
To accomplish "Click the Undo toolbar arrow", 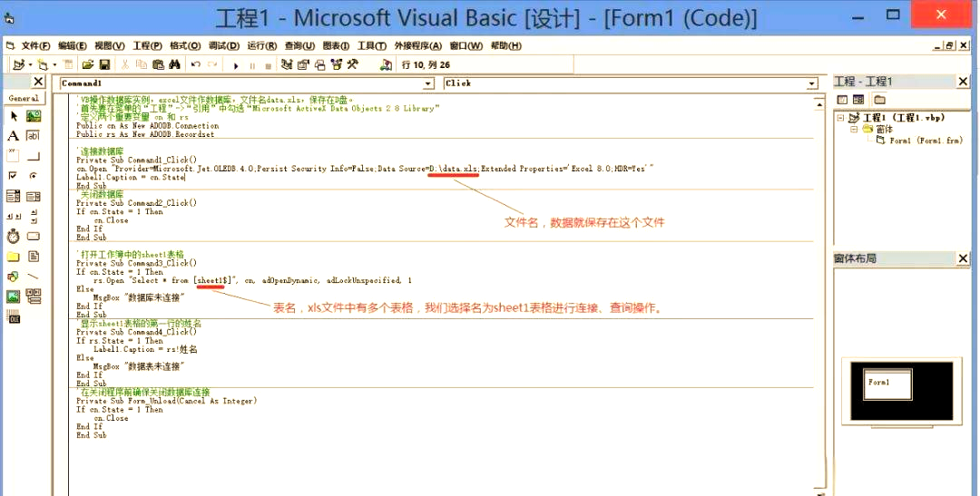I will tap(196, 64).
